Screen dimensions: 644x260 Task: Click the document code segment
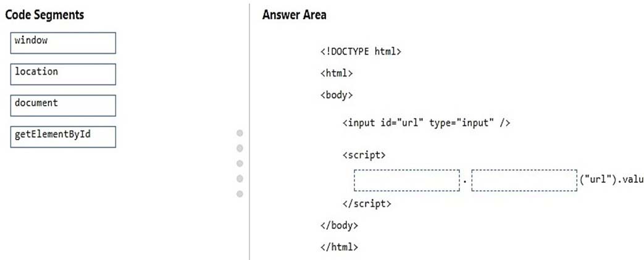coord(63,106)
